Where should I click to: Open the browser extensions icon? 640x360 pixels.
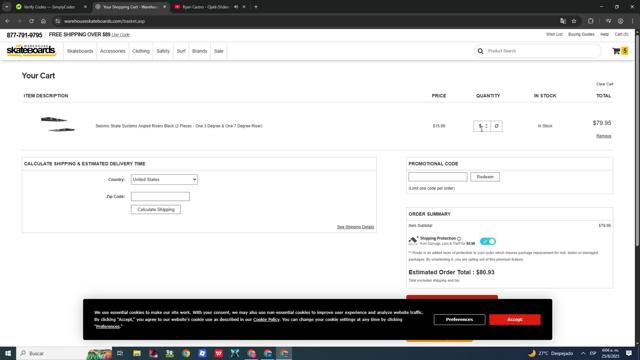tap(591, 21)
